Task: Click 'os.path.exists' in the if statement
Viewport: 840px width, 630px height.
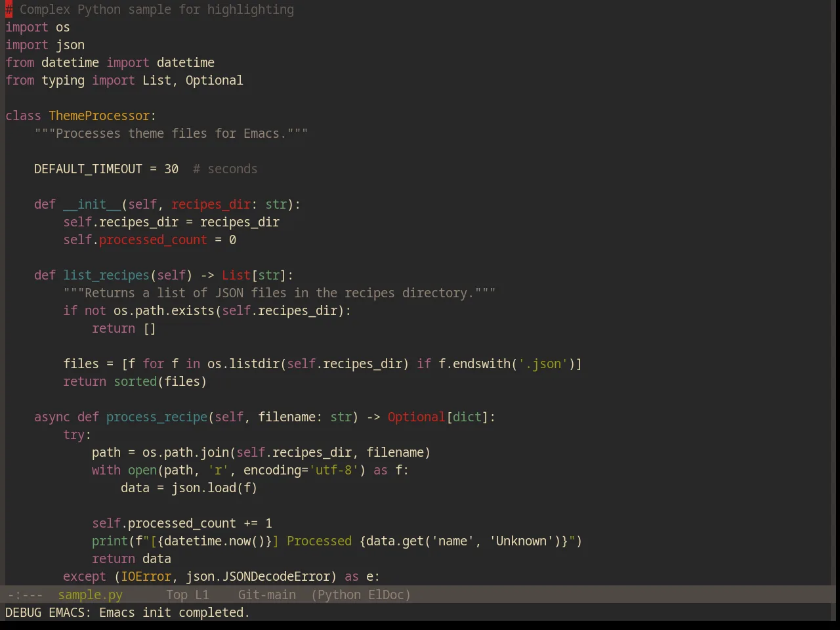Action: 164,311
